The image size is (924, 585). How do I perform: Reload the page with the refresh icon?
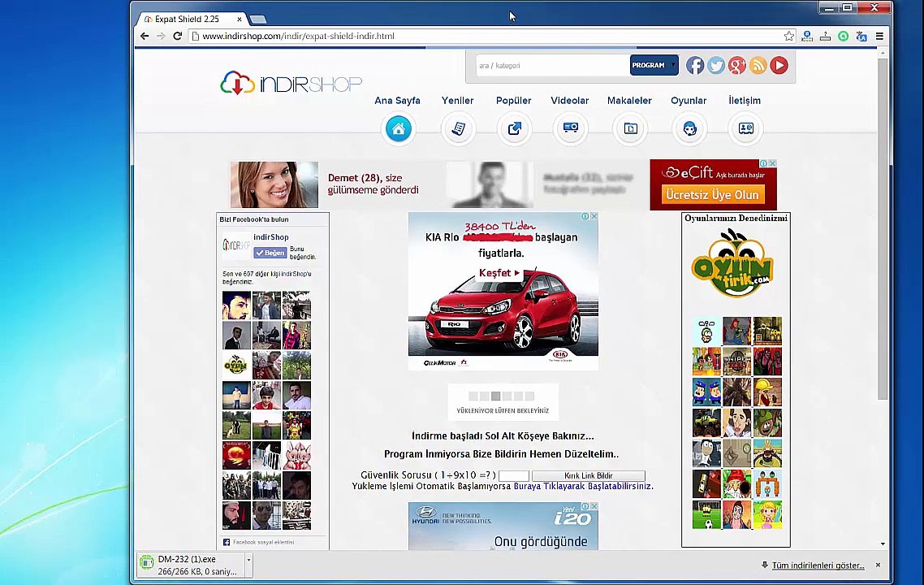click(x=177, y=36)
